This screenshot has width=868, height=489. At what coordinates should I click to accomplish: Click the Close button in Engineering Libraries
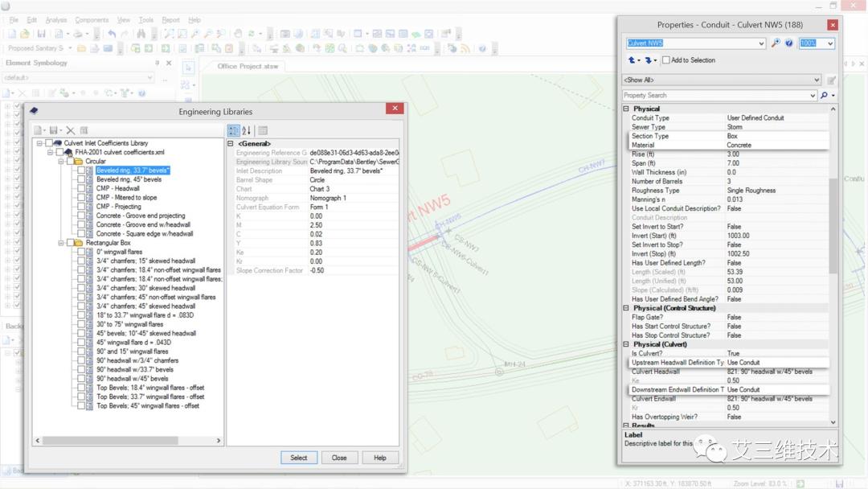(x=339, y=458)
